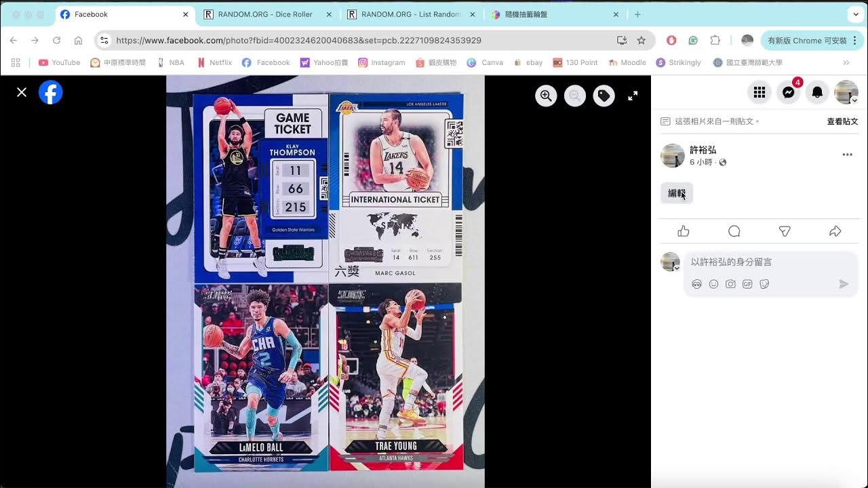Open the Chrome profile avatar

[747, 41]
